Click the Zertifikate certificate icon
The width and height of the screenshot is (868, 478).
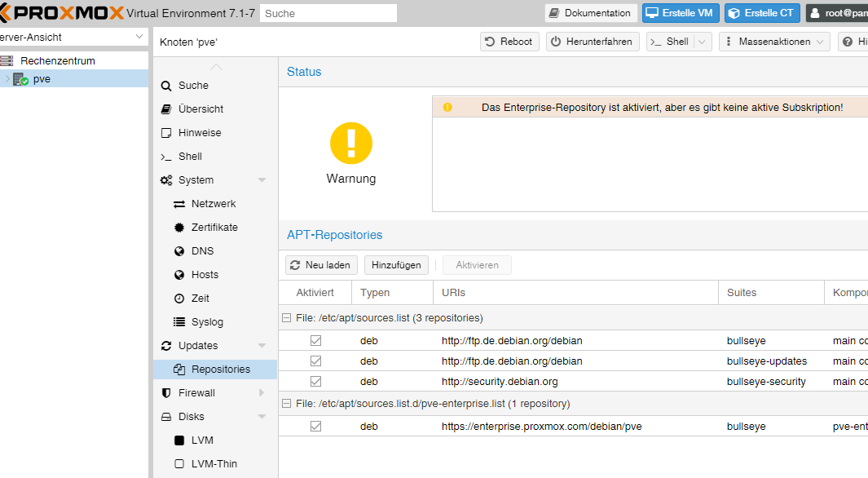click(x=179, y=228)
